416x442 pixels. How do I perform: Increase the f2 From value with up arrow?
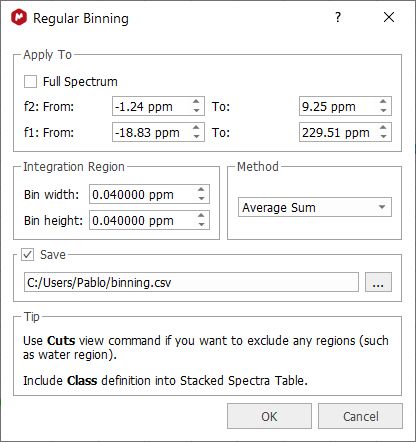[196, 102]
